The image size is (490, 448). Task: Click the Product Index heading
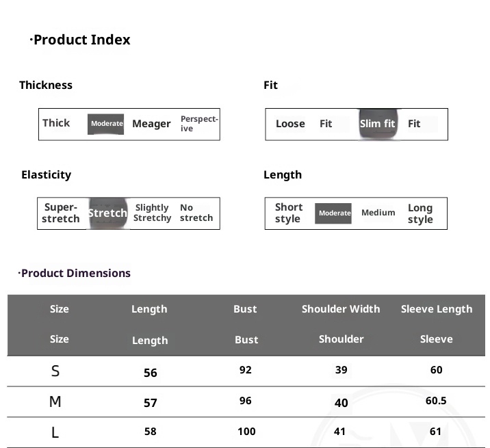tap(81, 40)
